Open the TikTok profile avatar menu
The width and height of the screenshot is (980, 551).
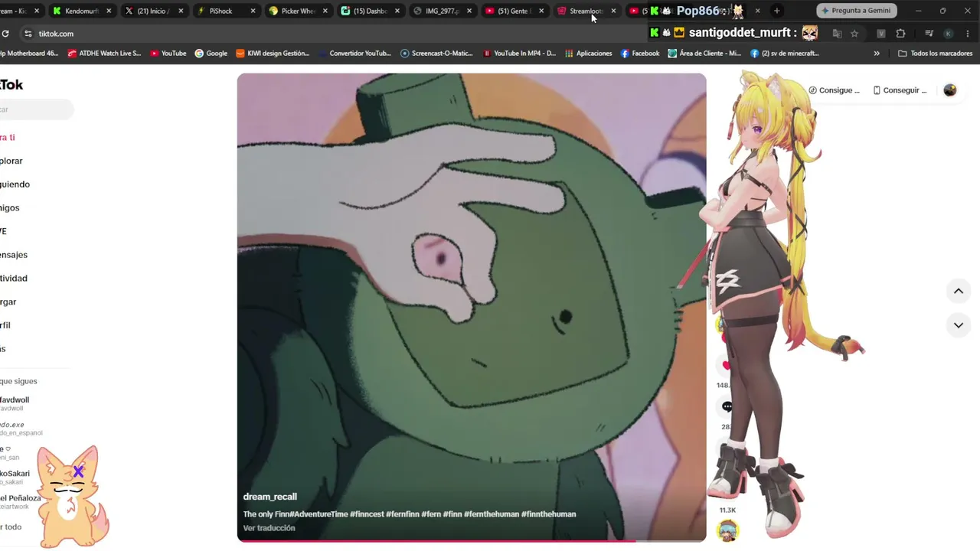950,90
